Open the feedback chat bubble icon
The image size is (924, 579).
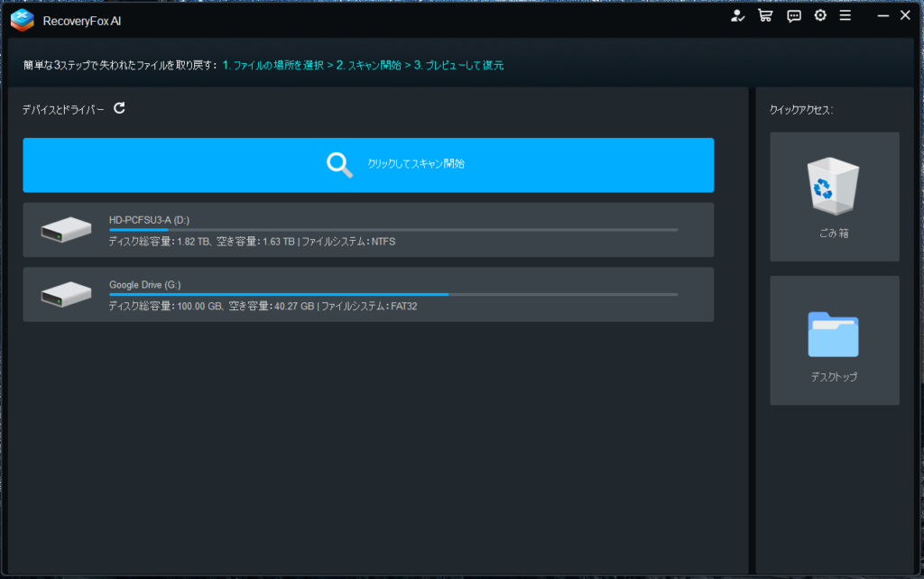pyautogui.click(x=793, y=15)
